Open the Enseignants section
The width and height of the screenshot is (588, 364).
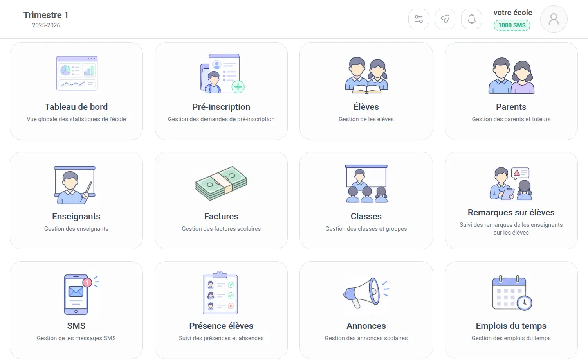(76, 201)
